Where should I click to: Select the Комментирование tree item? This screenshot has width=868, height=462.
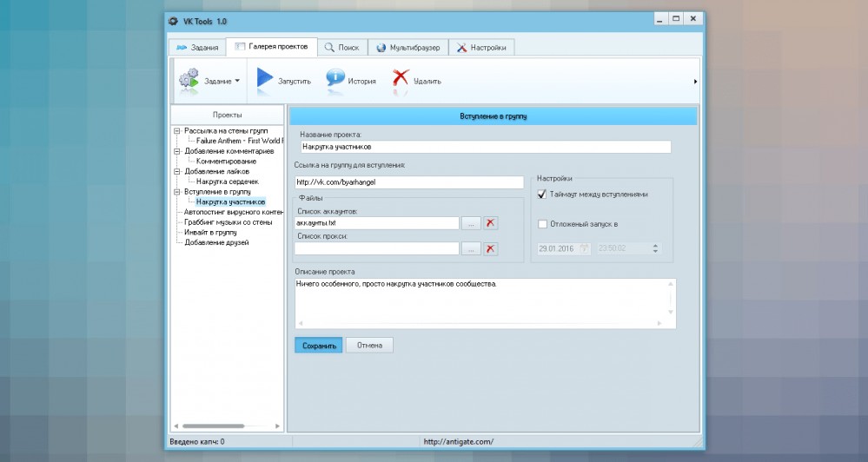[x=227, y=162]
